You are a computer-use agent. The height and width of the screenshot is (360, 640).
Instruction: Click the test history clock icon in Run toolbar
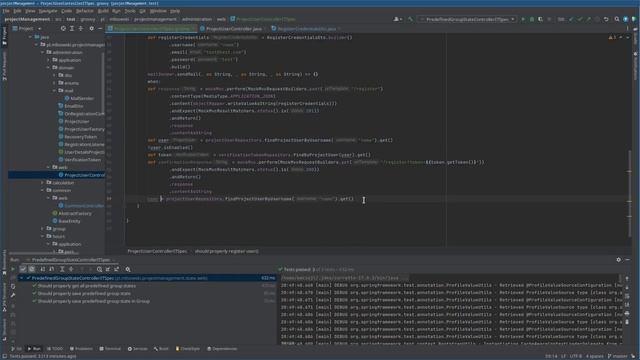click(99, 269)
